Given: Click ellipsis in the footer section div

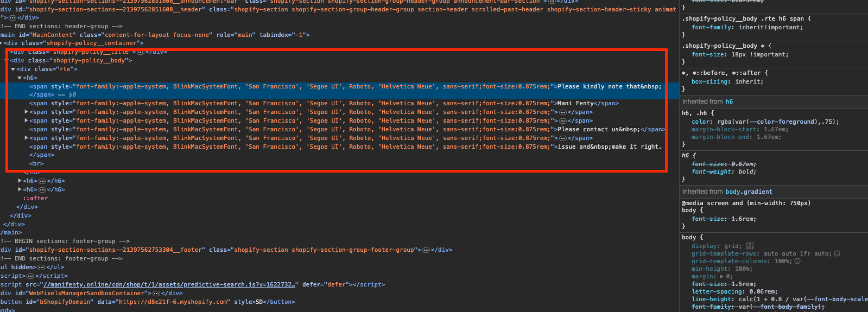Looking at the screenshot, I should point(426,250).
